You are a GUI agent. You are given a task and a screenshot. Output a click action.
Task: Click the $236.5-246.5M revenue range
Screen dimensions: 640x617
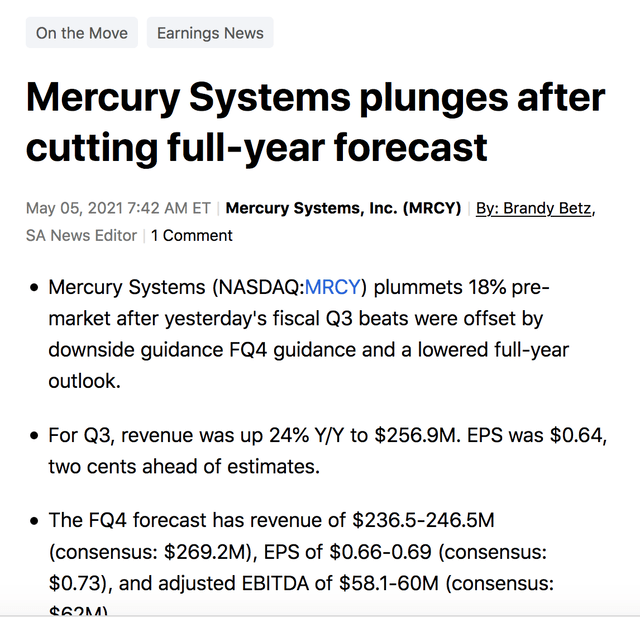pyautogui.click(x=423, y=520)
